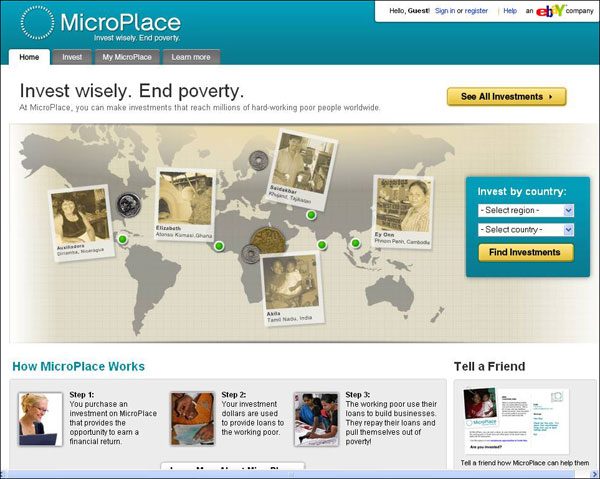Click the green map marker near Nicaragua
The height and width of the screenshot is (479, 600).
pos(123,240)
